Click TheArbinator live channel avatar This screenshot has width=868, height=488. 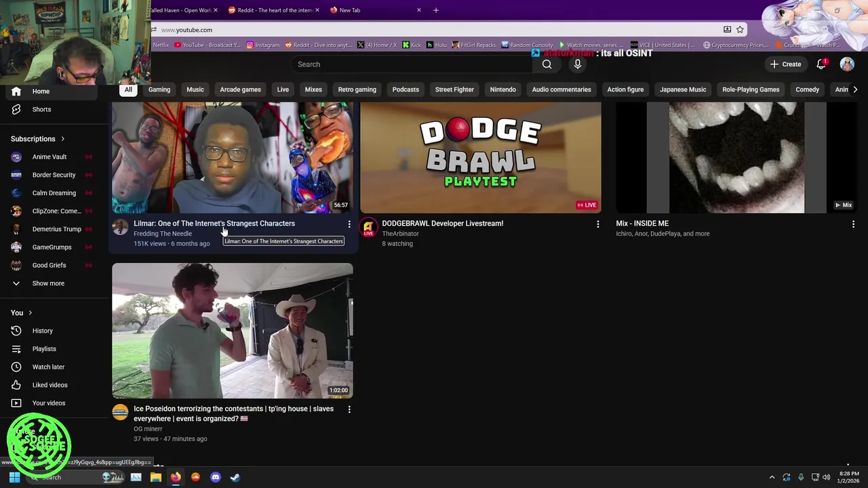368,227
